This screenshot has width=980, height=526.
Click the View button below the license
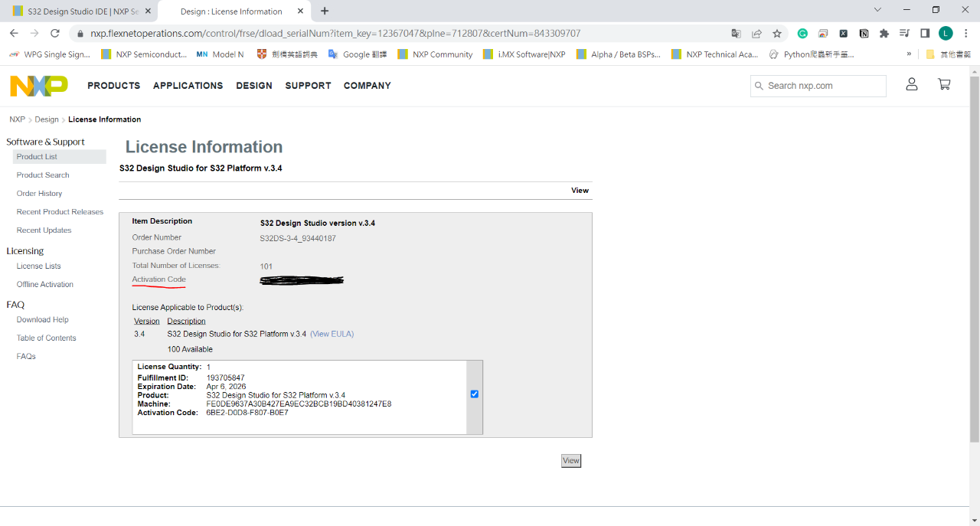click(x=571, y=461)
